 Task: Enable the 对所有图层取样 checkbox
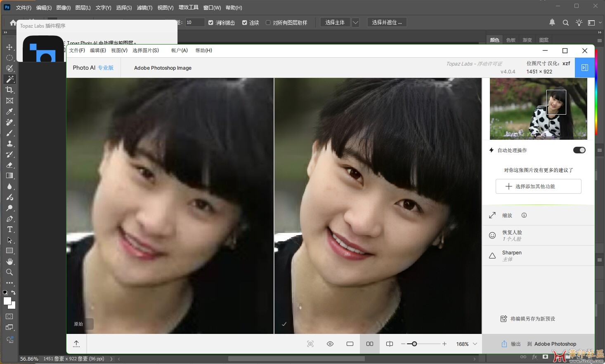point(268,23)
